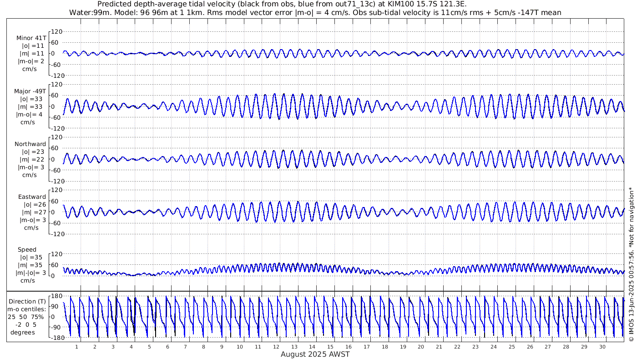Click day 1 on the date axis
Screen dimensions: 637x364
point(77,347)
